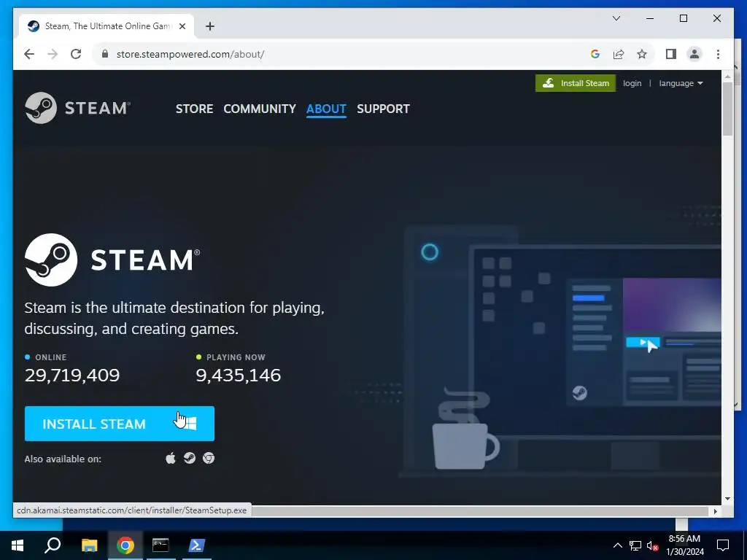
Task: Open the COMMUNITY menu
Action: tap(260, 109)
